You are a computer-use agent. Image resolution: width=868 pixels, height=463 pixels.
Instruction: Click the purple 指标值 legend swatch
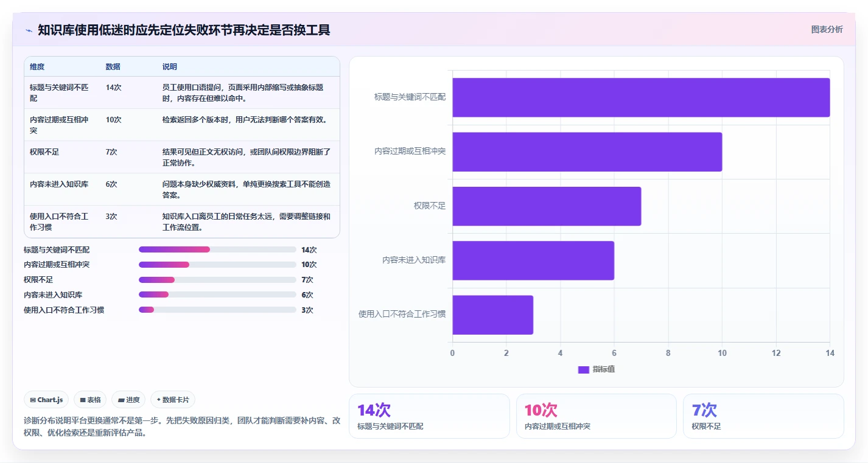pos(584,369)
